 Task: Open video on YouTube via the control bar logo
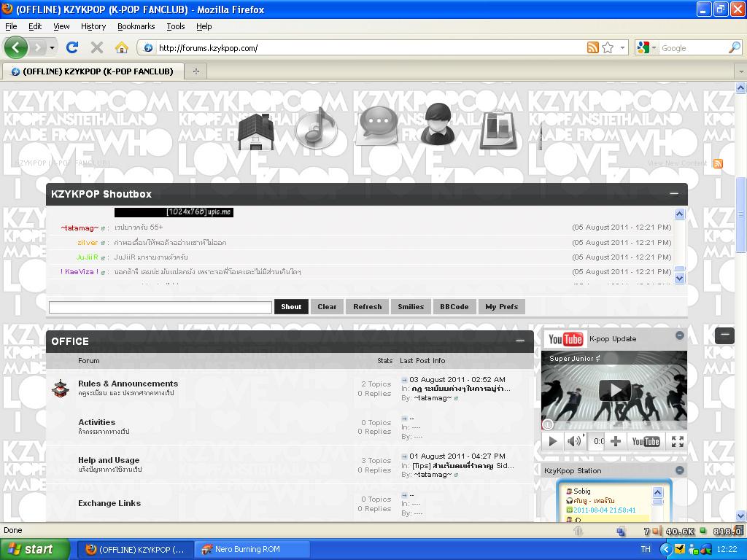pyautogui.click(x=646, y=441)
